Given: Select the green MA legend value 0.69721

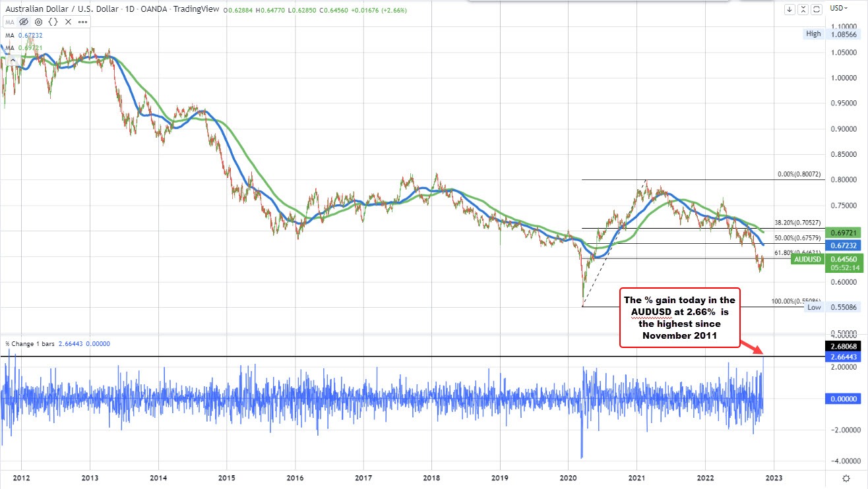Looking at the screenshot, I should tap(29, 49).
